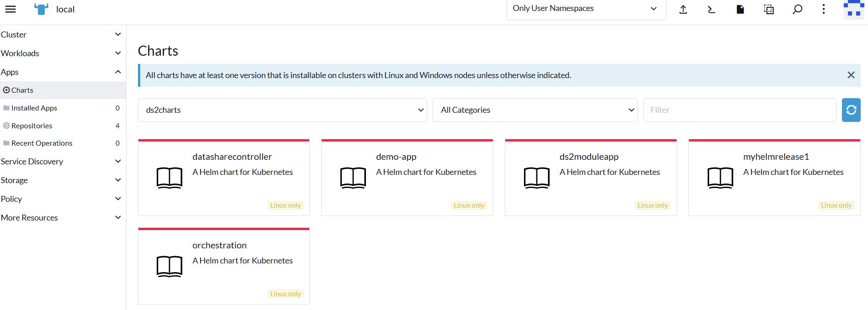
Task: Click the Filter charts input field
Action: [739, 110]
